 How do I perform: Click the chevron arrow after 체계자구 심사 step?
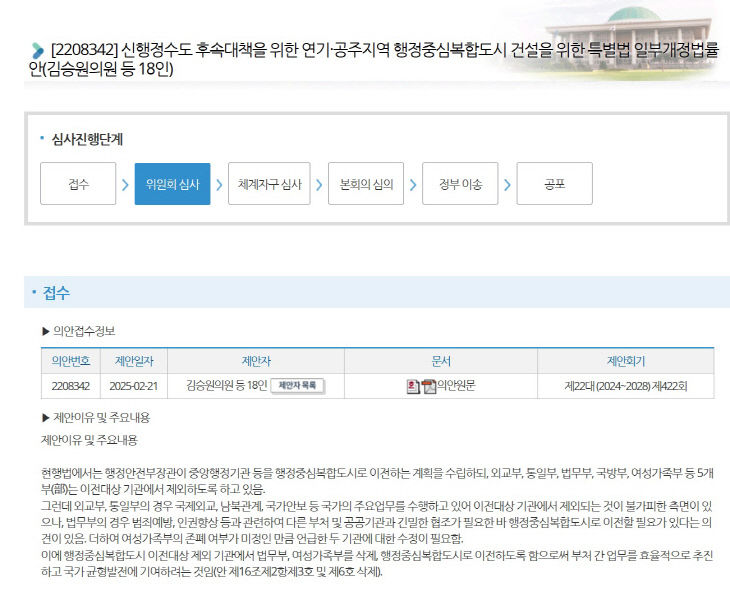coord(319,184)
